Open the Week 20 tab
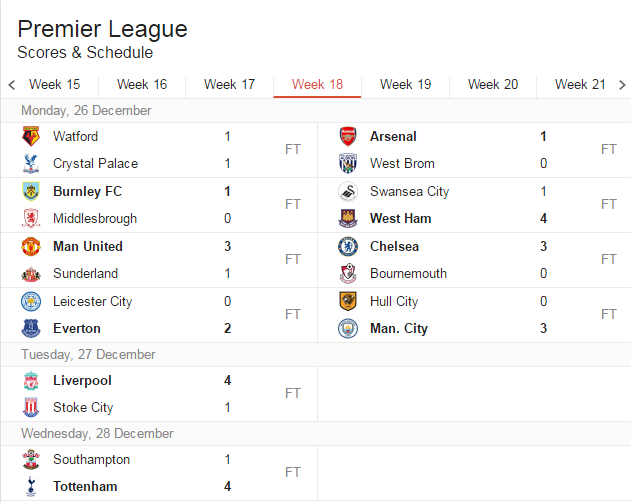The width and height of the screenshot is (631, 503). [x=493, y=85]
